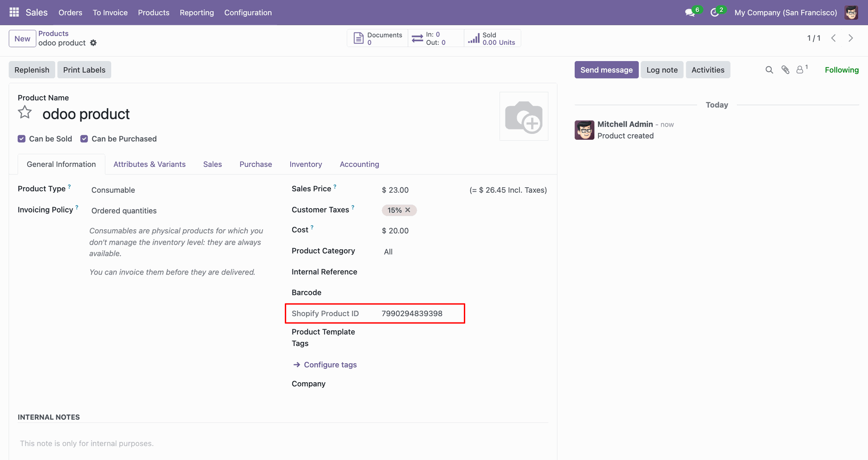Viewport: 868px width, 460px height.
Task: Open the Configuration menu
Action: pos(248,13)
